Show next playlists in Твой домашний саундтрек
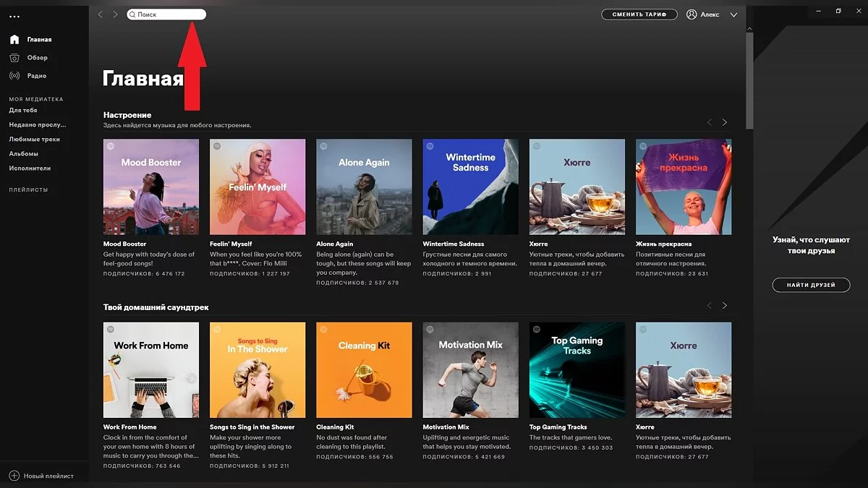 pyautogui.click(x=725, y=306)
